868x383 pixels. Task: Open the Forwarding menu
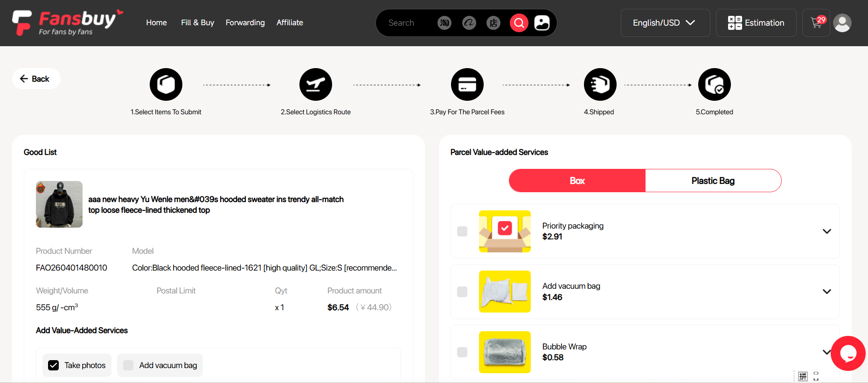click(245, 22)
